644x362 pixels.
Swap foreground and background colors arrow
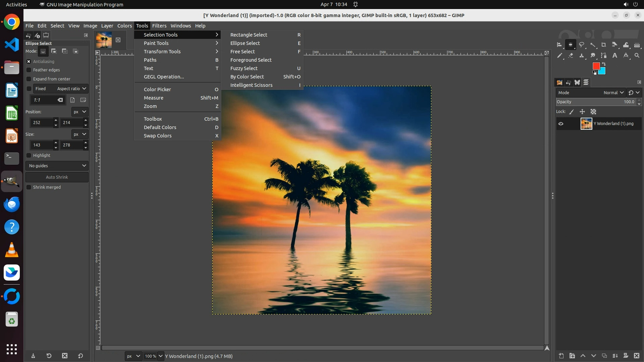coord(604,64)
